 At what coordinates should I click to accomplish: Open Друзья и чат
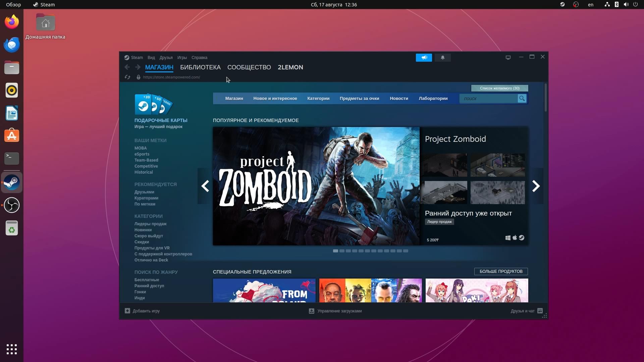click(x=523, y=311)
